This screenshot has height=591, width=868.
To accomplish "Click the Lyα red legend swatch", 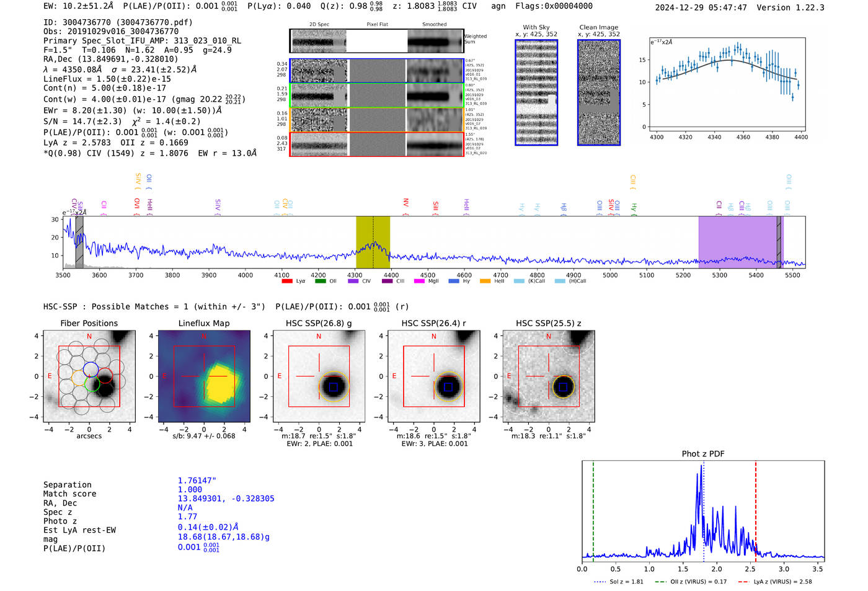I will point(286,281).
